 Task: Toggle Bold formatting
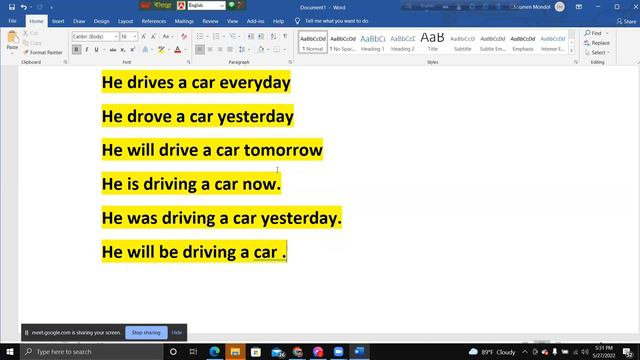(x=76, y=50)
